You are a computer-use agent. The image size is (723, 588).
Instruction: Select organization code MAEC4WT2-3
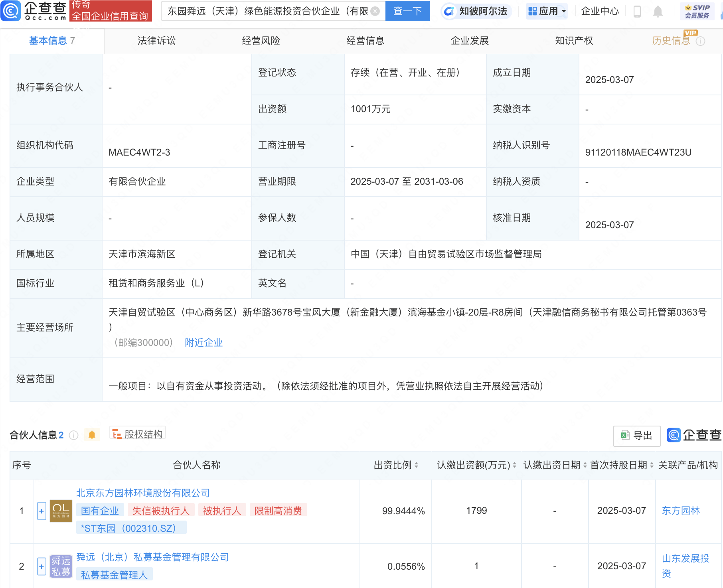click(139, 152)
